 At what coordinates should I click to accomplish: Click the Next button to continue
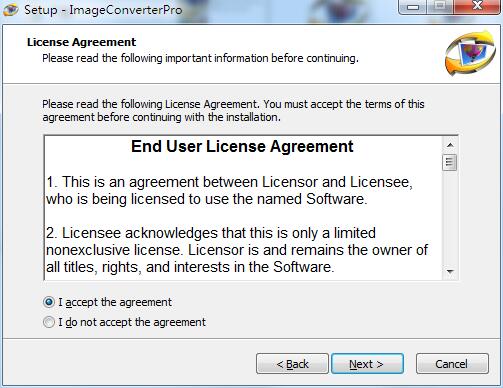[x=367, y=364]
